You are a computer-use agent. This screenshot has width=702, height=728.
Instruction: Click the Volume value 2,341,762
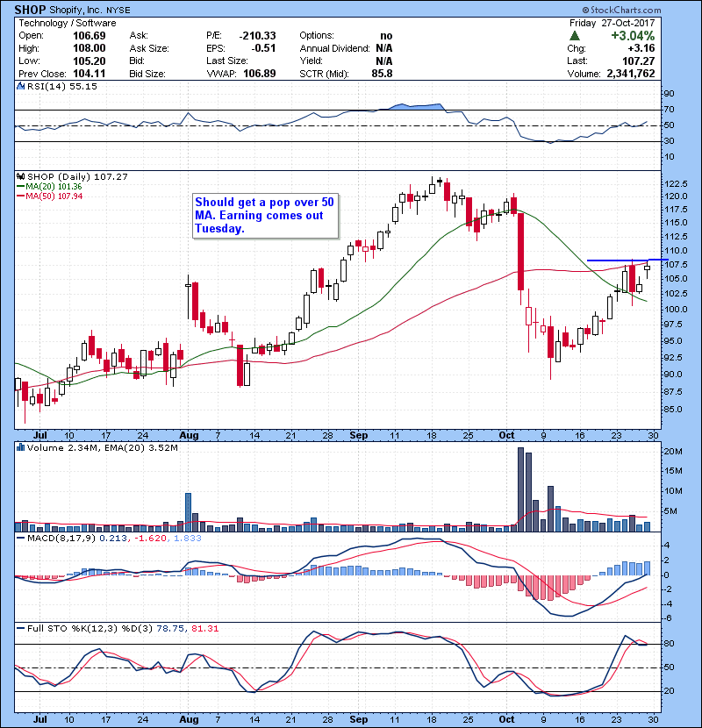630,74
